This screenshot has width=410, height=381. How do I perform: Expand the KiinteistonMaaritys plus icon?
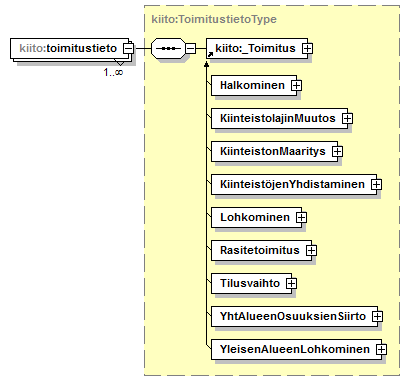pos(337,152)
